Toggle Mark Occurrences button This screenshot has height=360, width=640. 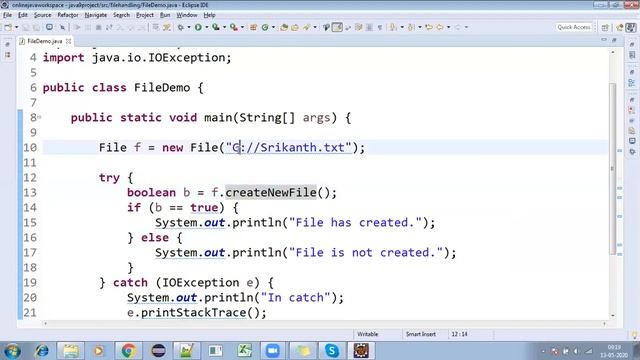[337, 27]
